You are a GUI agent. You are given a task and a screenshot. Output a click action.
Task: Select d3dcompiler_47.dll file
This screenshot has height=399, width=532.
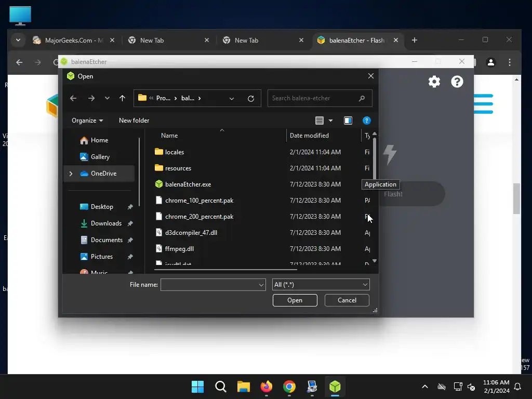tap(191, 233)
